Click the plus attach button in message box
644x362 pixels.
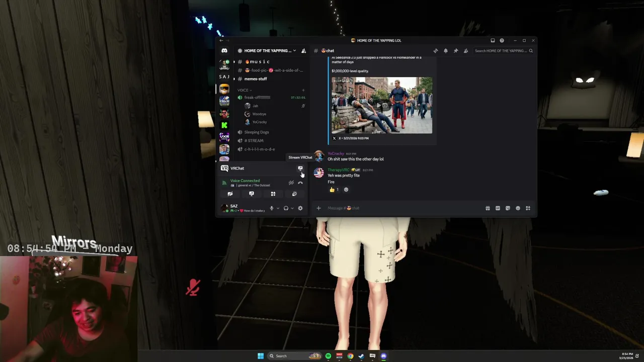click(318, 208)
